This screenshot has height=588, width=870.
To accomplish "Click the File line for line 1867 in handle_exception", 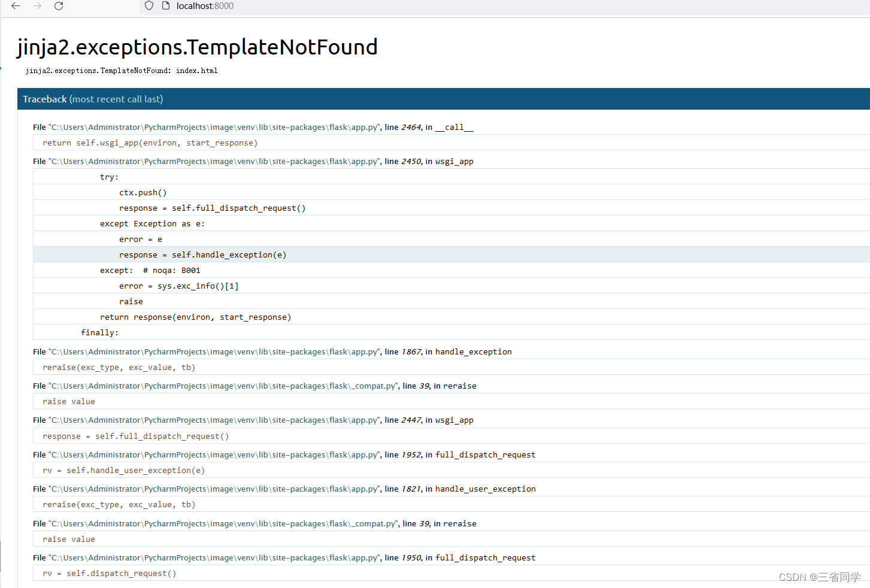I will pyautogui.click(x=272, y=351).
